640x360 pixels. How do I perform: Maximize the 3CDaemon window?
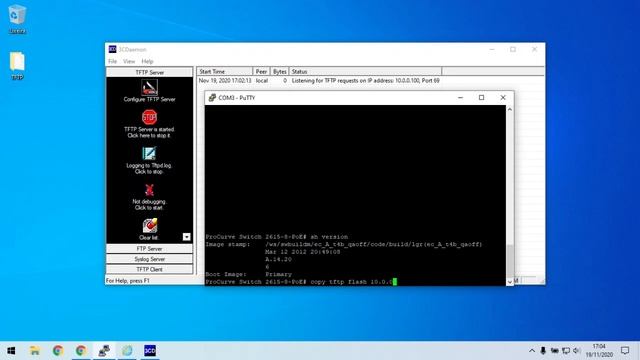[x=513, y=49]
